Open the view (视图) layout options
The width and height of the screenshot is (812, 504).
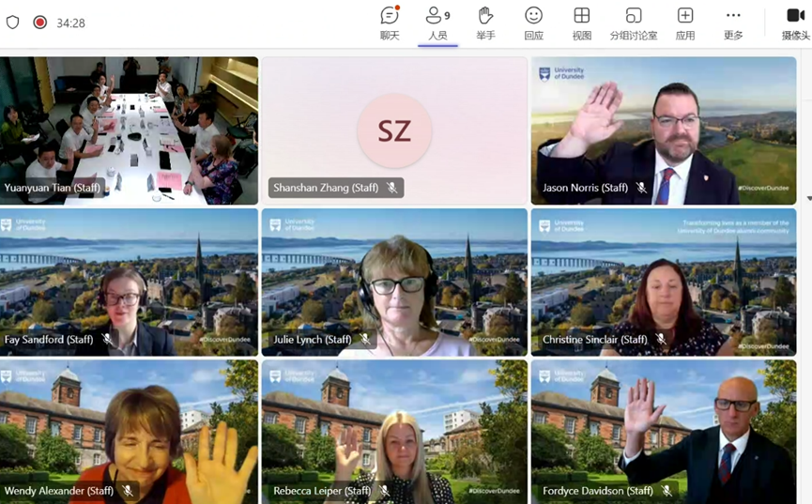(582, 23)
